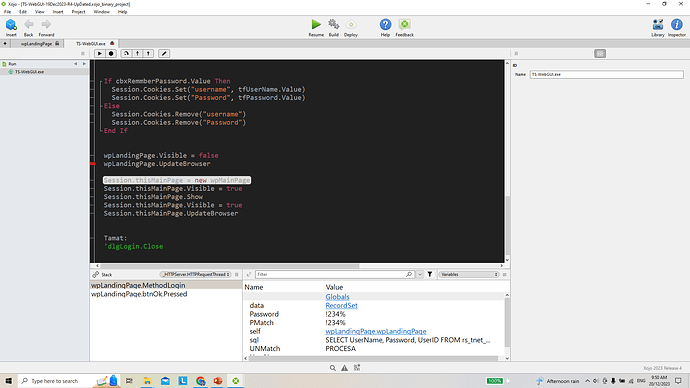Toggle the inspector view mode button
Viewport: 690px width, 388px height.
pyautogui.click(x=600, y=53)
